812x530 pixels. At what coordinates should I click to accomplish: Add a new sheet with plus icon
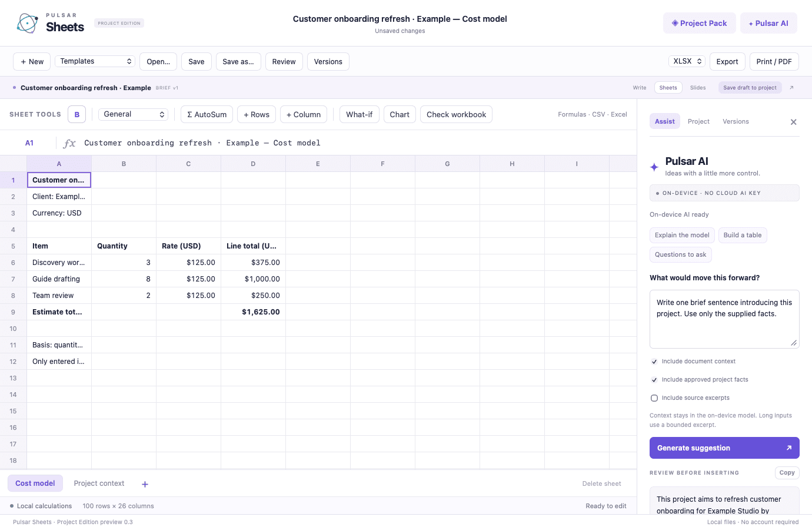(145, 484)
